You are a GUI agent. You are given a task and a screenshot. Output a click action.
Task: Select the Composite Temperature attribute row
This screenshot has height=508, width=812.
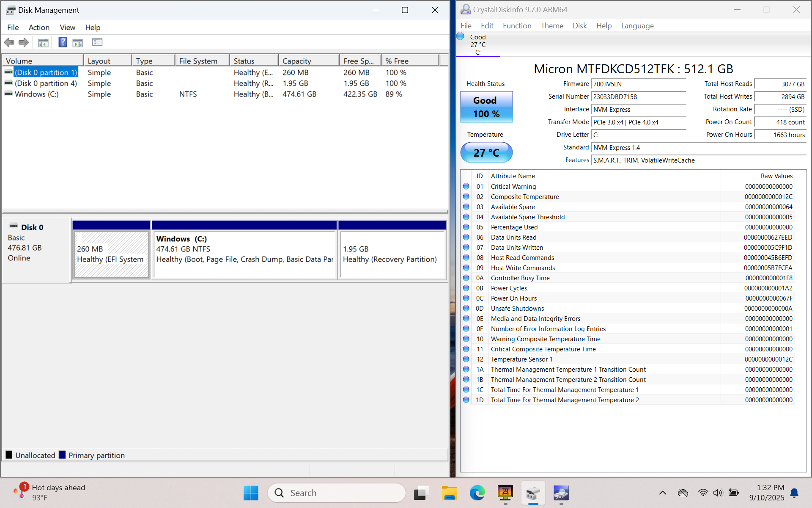point(628,196)
